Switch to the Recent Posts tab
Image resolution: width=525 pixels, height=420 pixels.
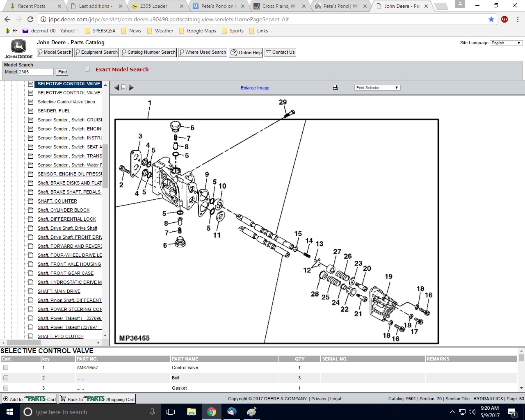[32, 6]
